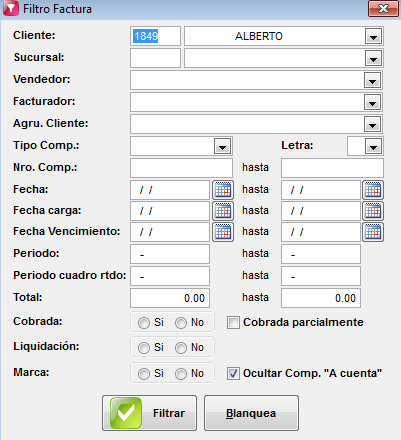Click the Blanquea button
Screen dimensions: 401x440
[x=251, y=413]
